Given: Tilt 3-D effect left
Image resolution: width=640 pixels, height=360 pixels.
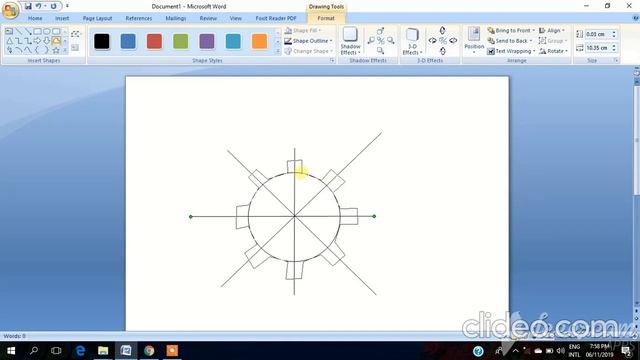Looking at the screenshot, I should coord(433,40).
